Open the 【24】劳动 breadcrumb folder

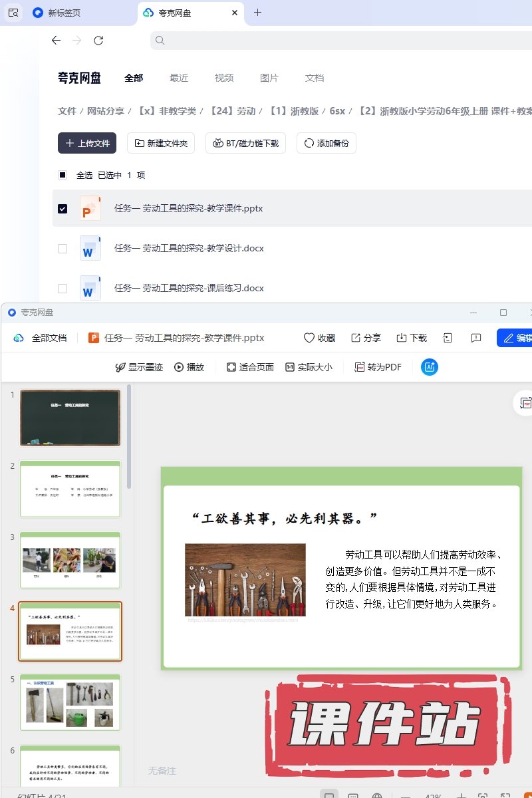233,111
